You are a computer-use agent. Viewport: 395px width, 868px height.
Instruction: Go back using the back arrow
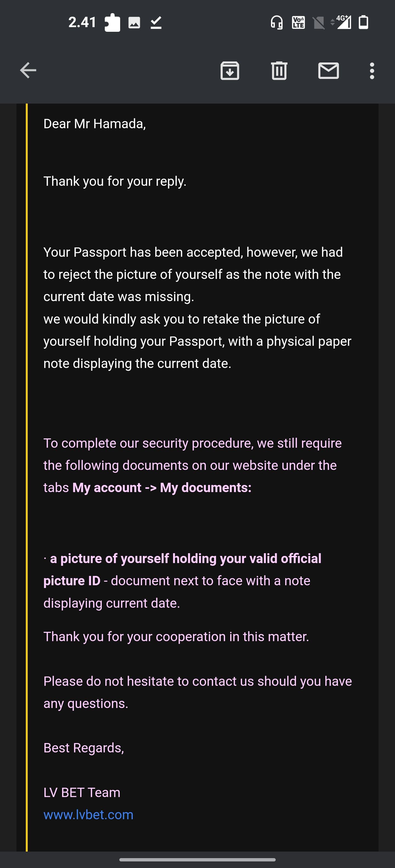point(28,70)
